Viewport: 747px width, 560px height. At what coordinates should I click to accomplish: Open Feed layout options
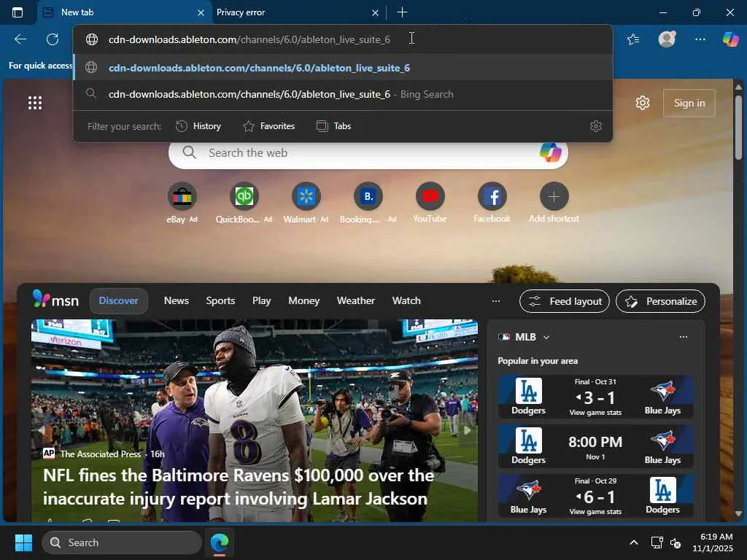click(564, 301)
